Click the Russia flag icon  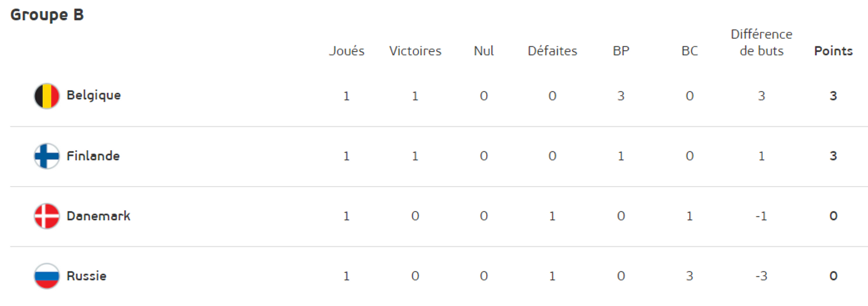47,276
